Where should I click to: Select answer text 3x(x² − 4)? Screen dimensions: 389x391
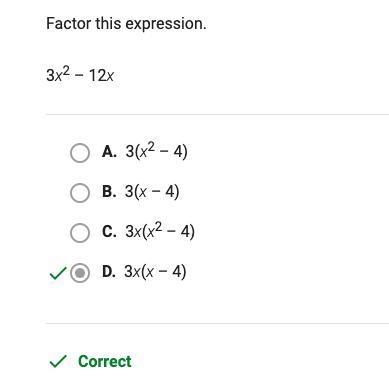click(160, 231)
